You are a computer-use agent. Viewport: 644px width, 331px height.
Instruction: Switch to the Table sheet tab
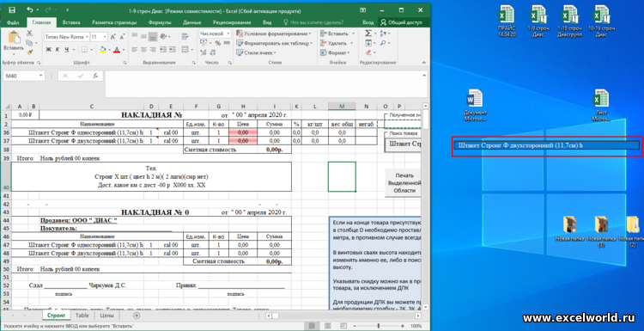click(82, 316)
